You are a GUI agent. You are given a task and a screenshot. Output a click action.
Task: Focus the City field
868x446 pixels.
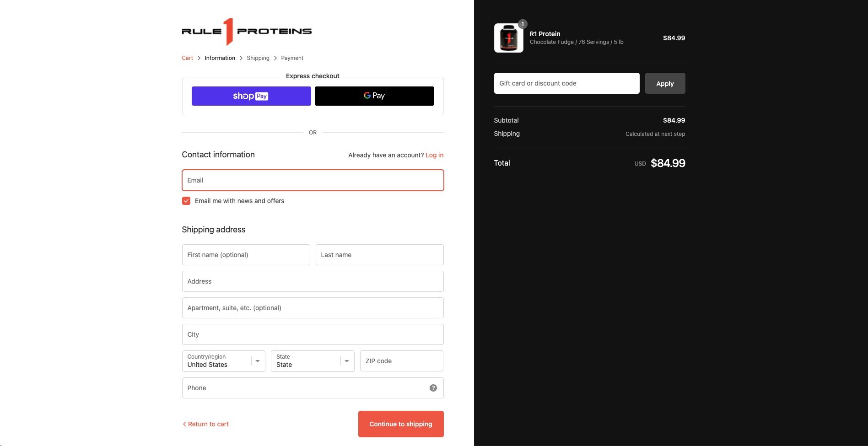[x=313, y=334]
